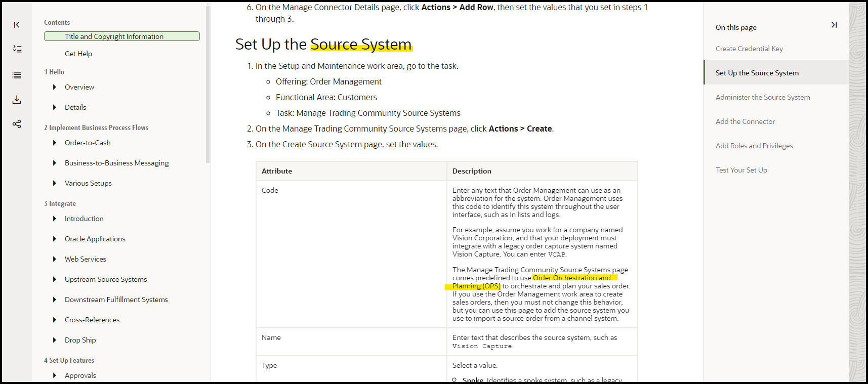Open Business-to-Business Messaging topic
This screenshot has height=384, width=868.
pyautogui.click(x=117, y=163)
